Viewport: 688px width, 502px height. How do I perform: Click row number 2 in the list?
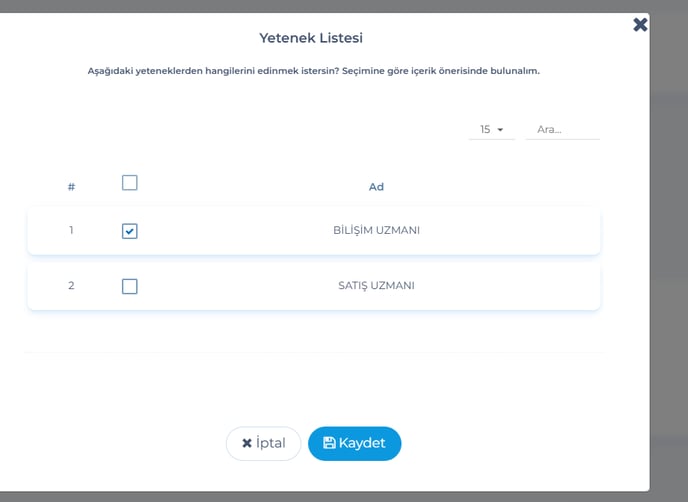(71, 285)
